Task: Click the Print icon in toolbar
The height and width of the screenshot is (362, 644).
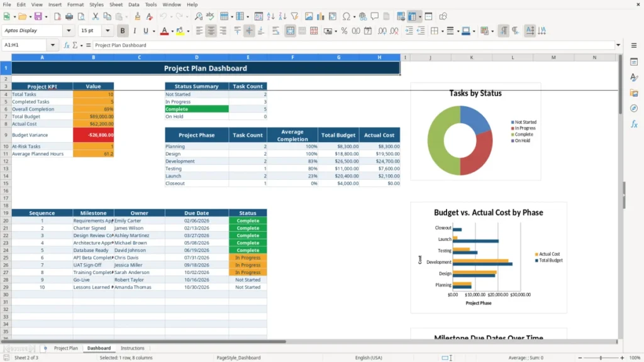Action: tap(69, 16)
